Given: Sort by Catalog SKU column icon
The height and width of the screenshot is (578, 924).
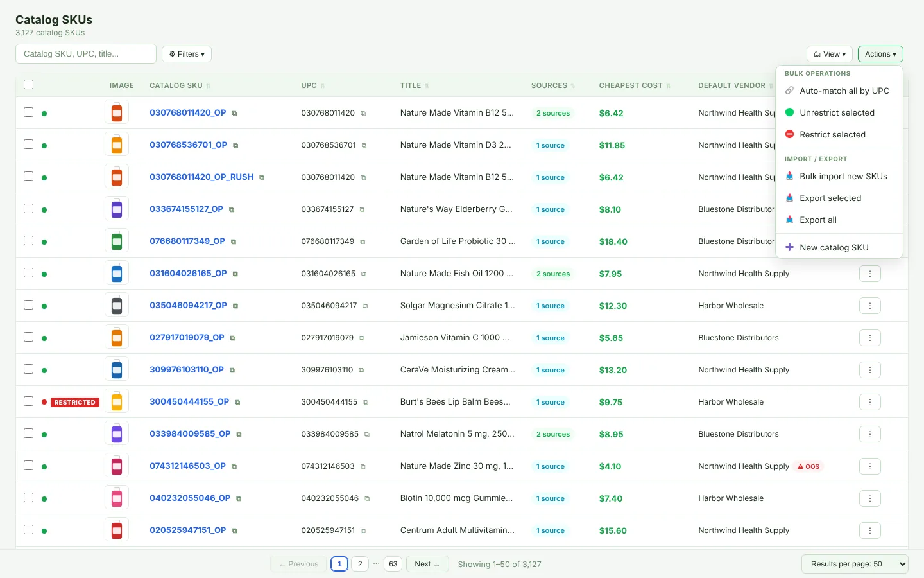Looking at the screenshot, I should tap(209, 86).
